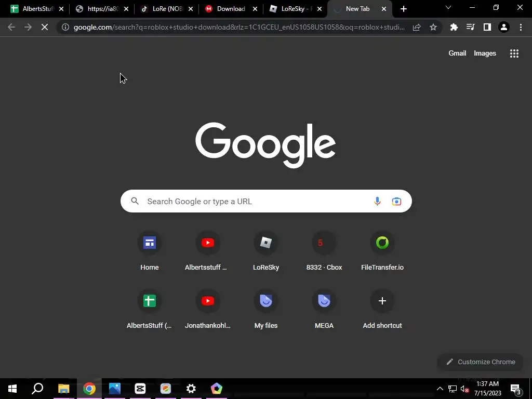Open the AlbertsStuff spreadsheet shortcut

click(x=149, y=310)
